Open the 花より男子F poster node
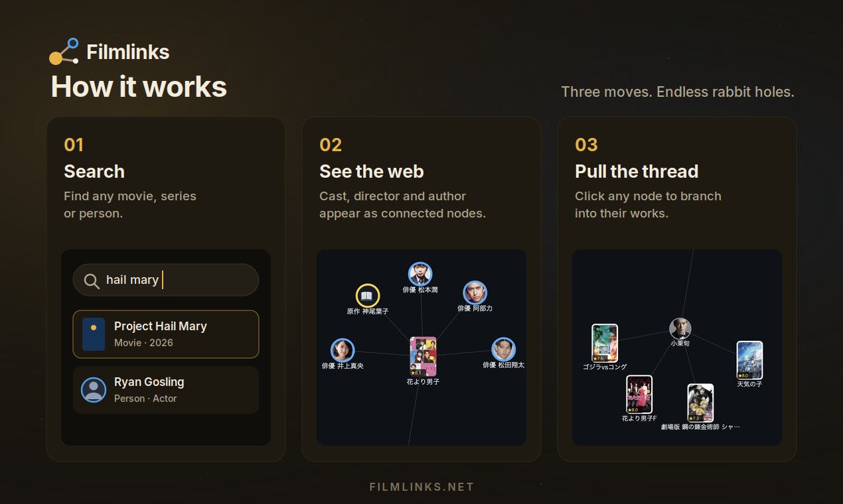This screenshot has width=843, height=504. coord(639,395)
